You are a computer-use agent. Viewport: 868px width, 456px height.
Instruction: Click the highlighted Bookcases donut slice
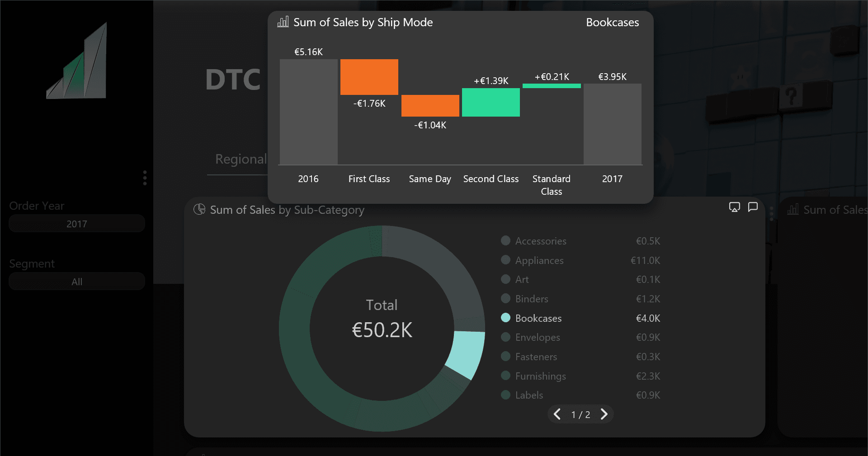(x=467, y=353)
